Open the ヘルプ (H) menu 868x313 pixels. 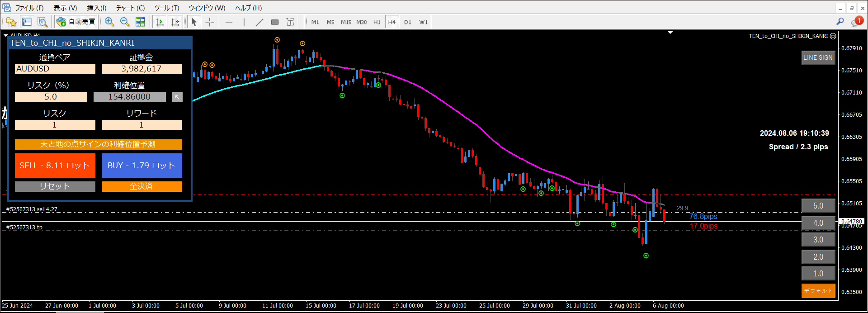point(248,8)
